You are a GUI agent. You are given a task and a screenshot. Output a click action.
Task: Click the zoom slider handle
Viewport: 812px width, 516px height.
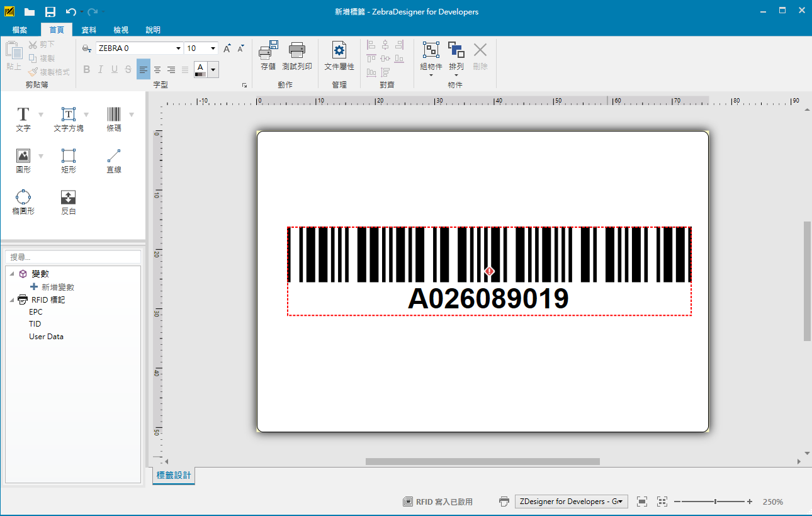point(715,502)
